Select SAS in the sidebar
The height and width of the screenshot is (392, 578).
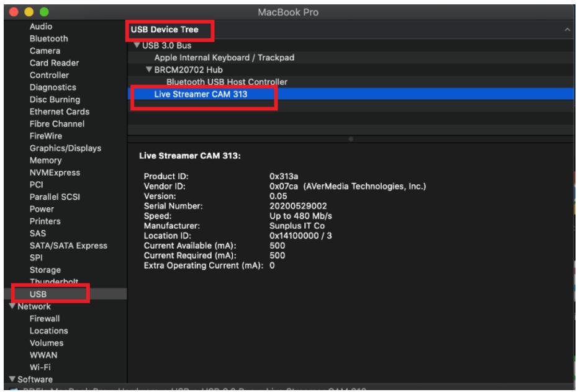(x=38, y=233)
